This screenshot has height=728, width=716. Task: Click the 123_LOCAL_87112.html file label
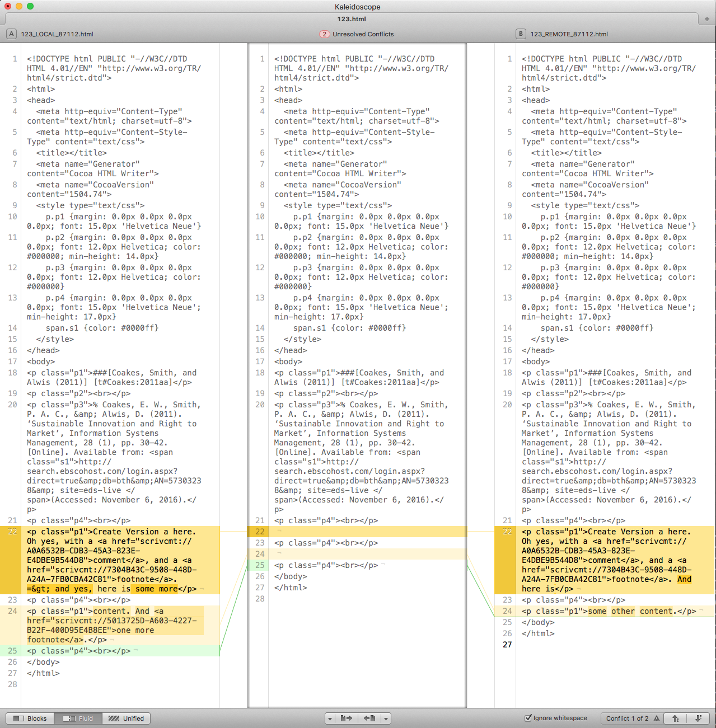57,34
